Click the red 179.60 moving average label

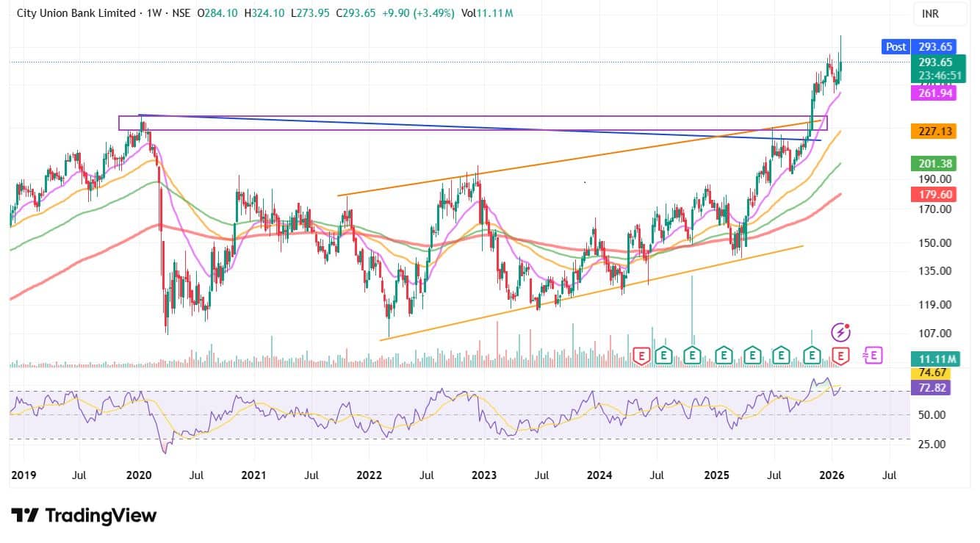coord(934,194)
